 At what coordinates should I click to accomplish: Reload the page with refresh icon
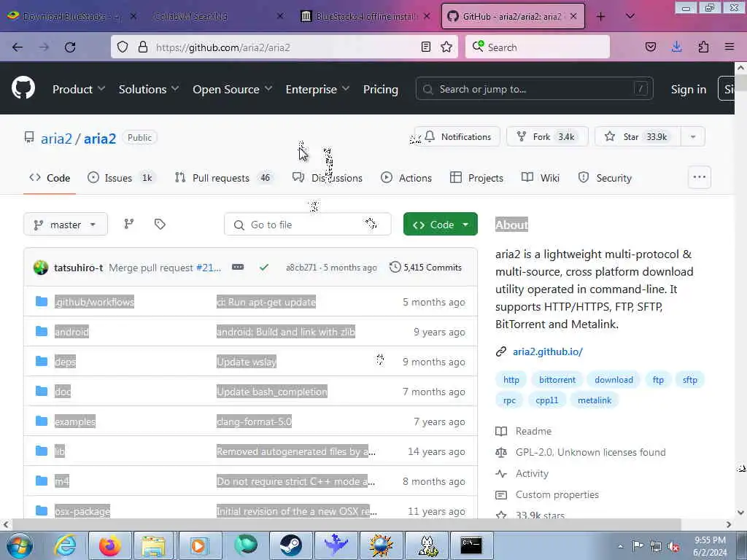[x=70, y=47]
